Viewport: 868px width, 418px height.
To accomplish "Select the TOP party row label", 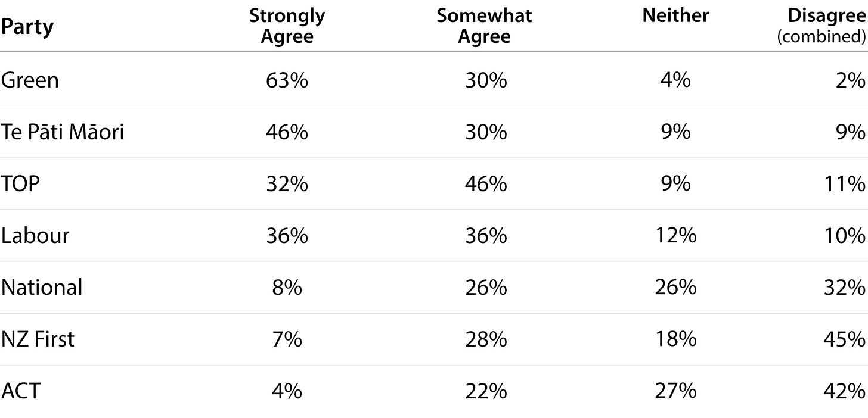I will 20,184.
